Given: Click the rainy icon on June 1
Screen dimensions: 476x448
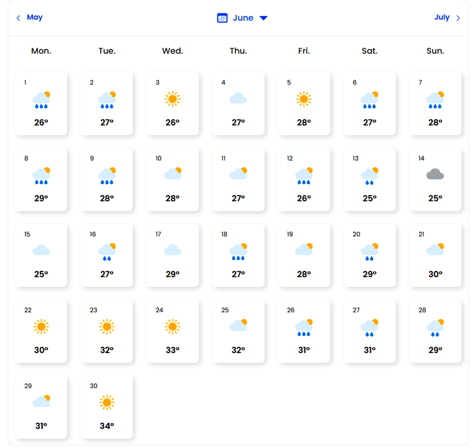Looking at the screenshot, I should 41,100.
